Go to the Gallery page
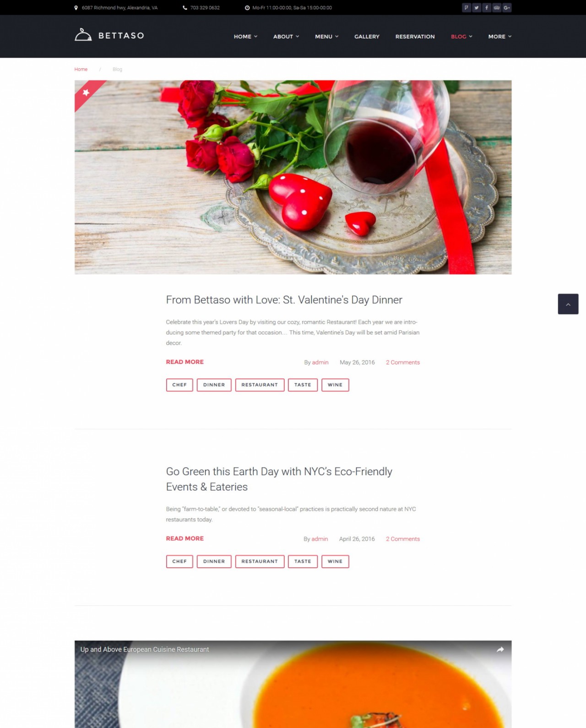This screenshot has width=586, height=728. [367, 37]
